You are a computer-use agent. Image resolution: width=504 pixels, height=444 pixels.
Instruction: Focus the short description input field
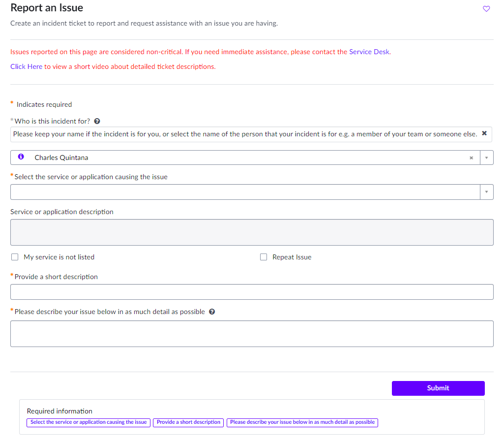click(252, 292)
